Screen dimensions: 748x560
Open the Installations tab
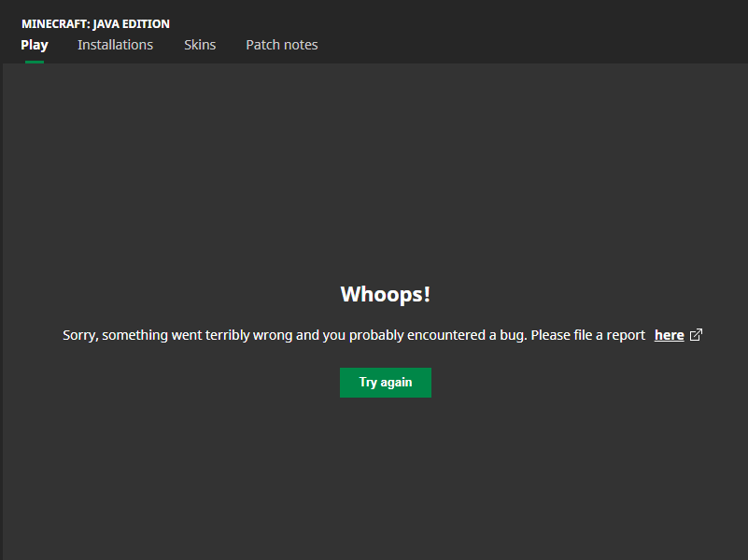click(x=115, y=45)
